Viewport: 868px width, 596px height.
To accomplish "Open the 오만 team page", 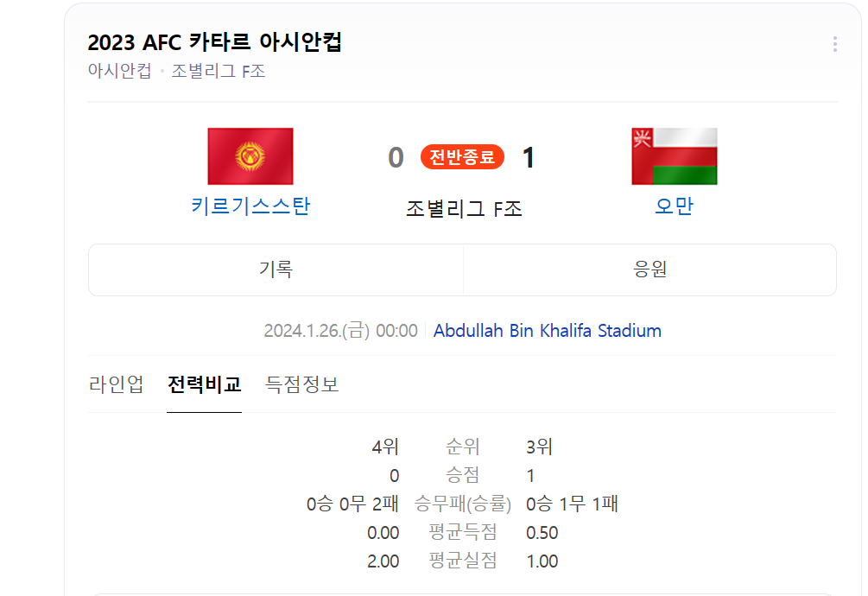I will 673,206.
